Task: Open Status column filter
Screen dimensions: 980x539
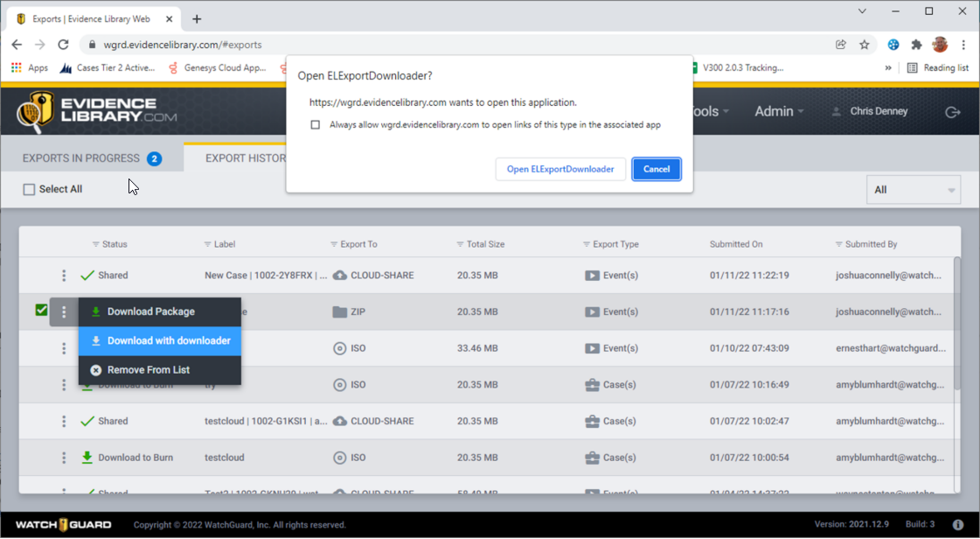Action: [95, 244]
